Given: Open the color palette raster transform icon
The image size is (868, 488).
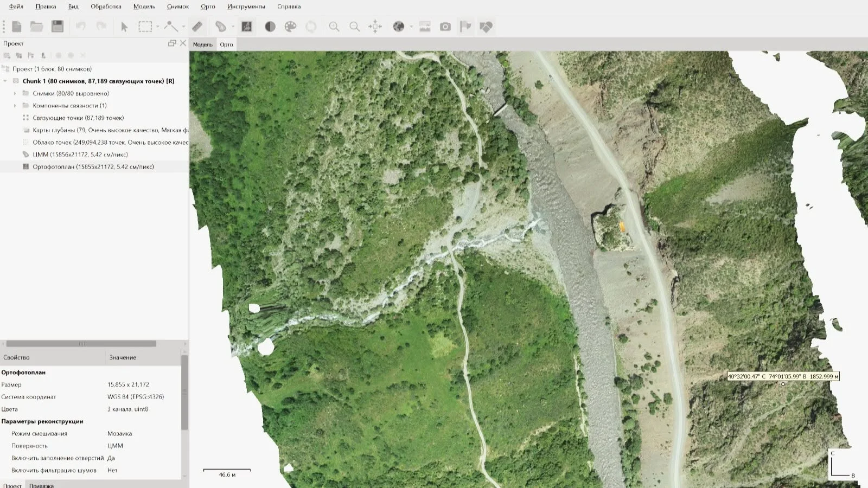Looking at the screenshot, I should coord(290,27).
